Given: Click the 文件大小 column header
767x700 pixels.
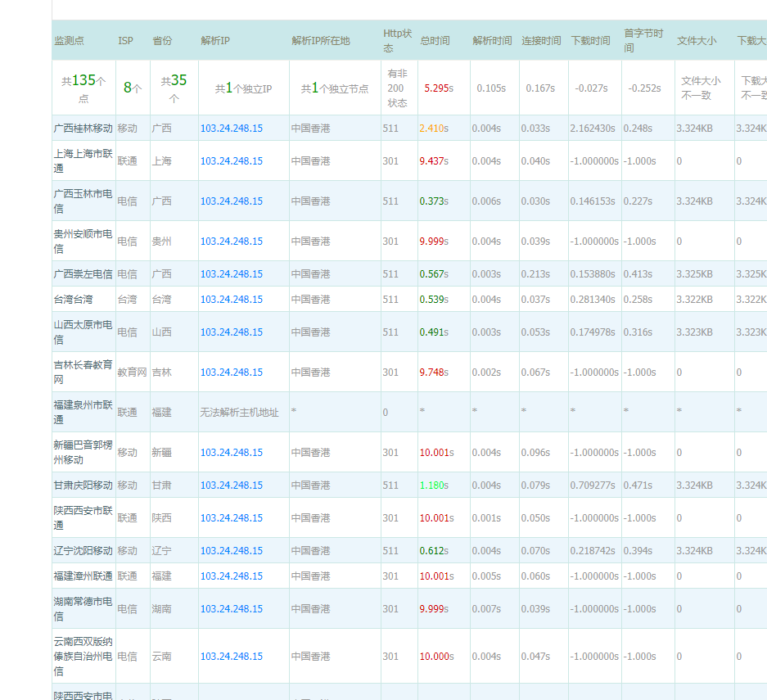Looking at the screenshot, I should [x=696, y=40].
